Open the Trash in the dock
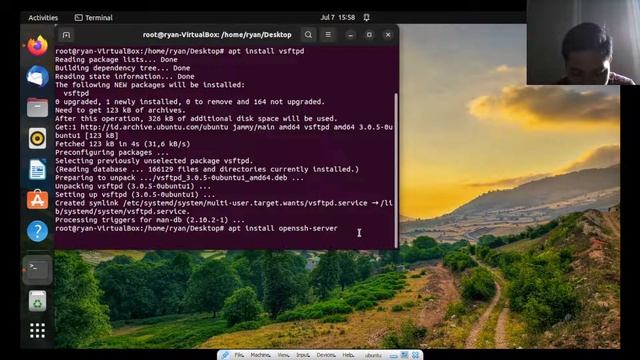 [37, 301]
